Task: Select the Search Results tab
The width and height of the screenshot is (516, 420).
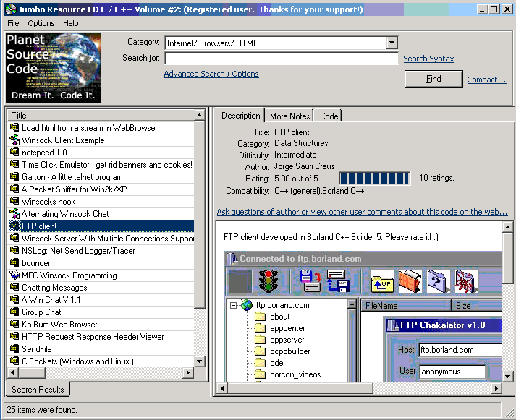Action: pyautogui.click(x=38, y=390)
